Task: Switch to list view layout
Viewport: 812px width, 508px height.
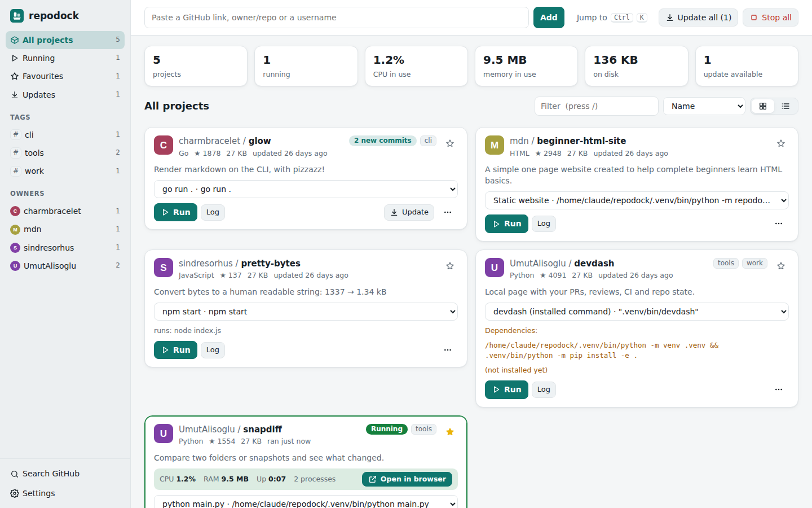Action: pos(785,106)
